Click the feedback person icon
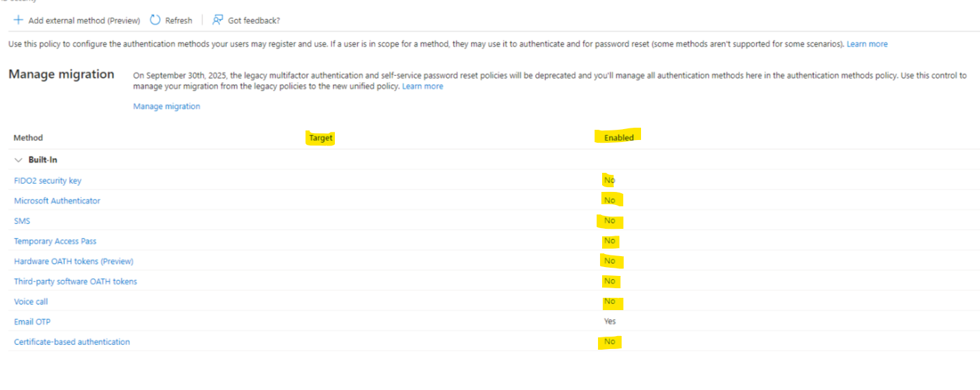The width and height of the screenshot is (980, 390). [x=217, y=20]
